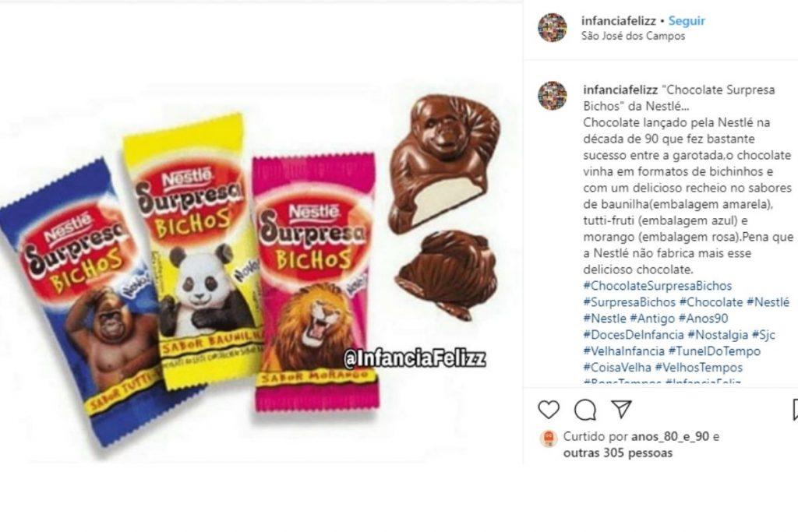Follow the account using Seguir
The image size is (798, 532).
click(x=687, y=21)
